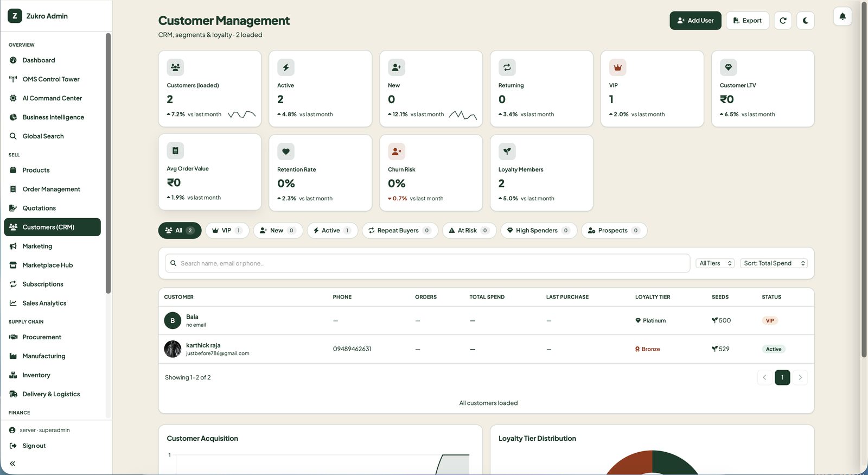Filter by New segment chip
This screenshot has width=868, height=475.
[x=278, y=231]
